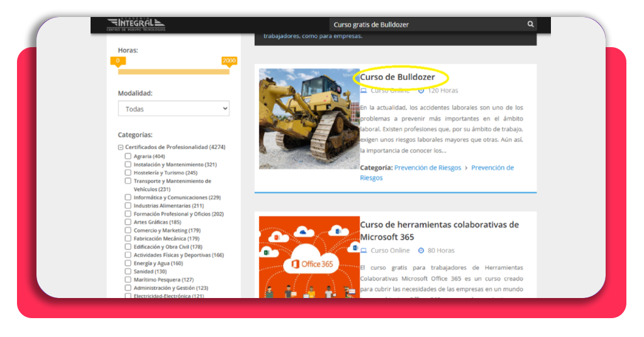This screenshot has width=644, height=337.
Task: Check Industrias Alimentarias (211)
Action: tap(128, 205)
